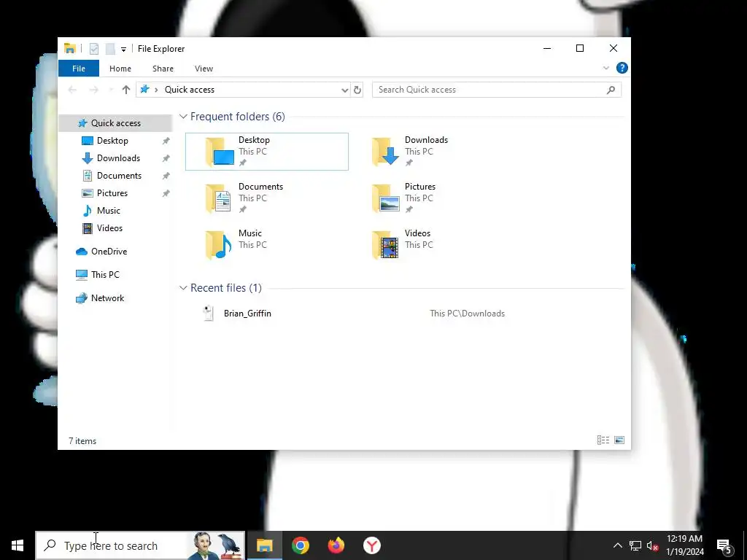Image resolution: width=747 pixels, height=560 pixels.
Task: Launch Yandex Browser from the taskbar
Action: [x=371, y=545]
